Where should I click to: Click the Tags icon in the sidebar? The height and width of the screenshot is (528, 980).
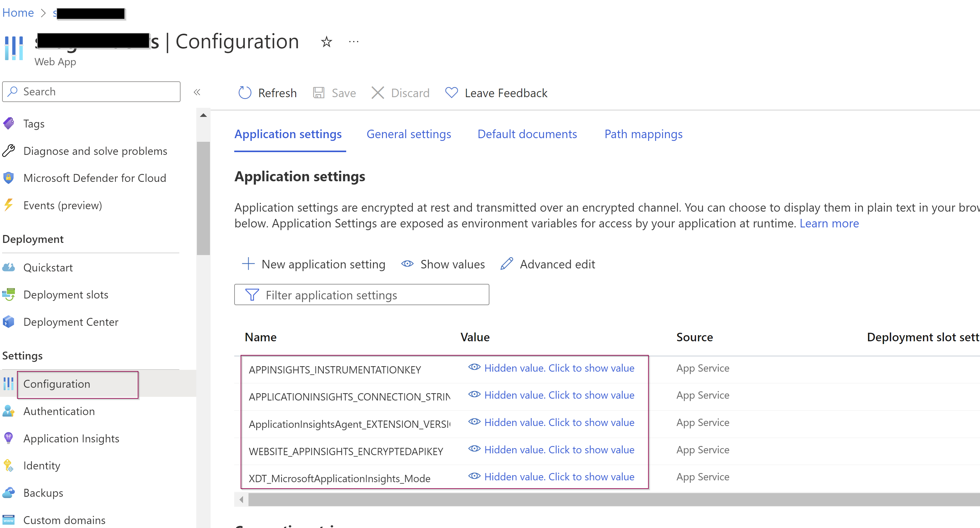tap(8, 123)
